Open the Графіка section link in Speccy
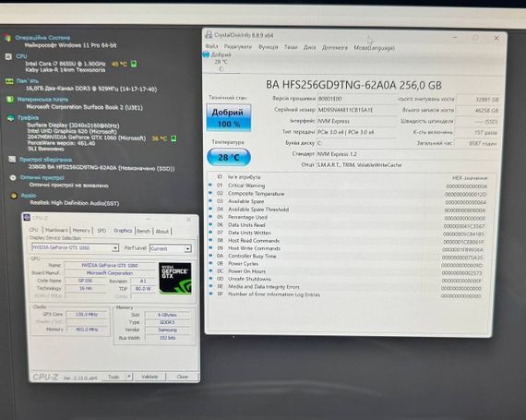Viewport: 526px width, 420px height. [29, 117]
